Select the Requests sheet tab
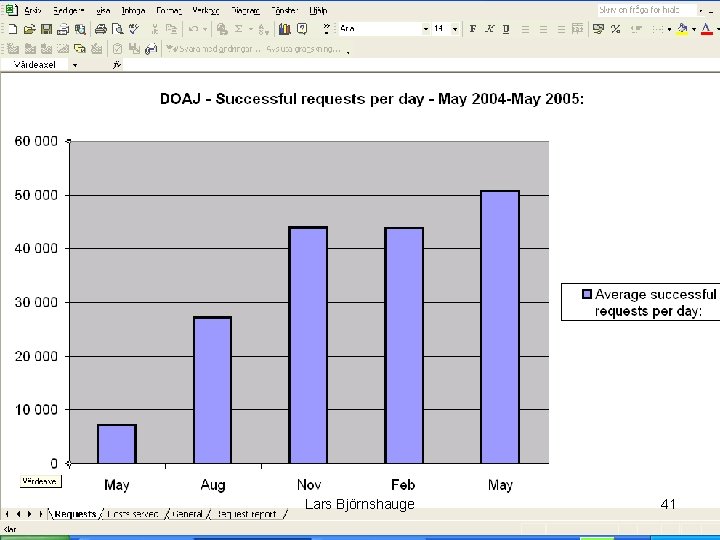This screenshot has height=540, width=720. (x=75, y=514)
